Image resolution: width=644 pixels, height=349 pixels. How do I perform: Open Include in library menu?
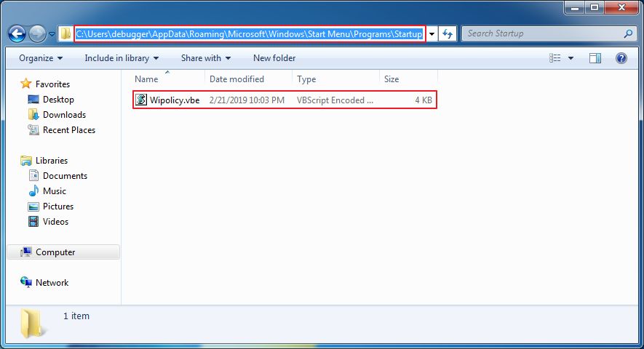point(122,58)
